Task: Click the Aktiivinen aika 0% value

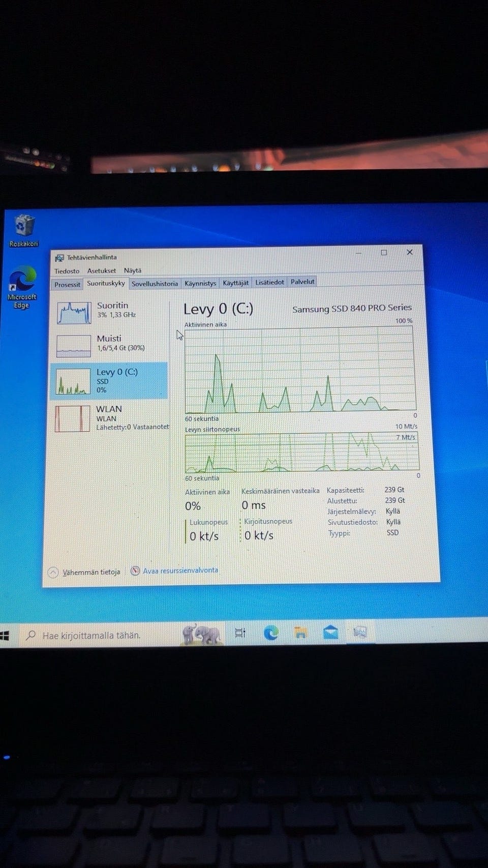Action: (x=193, y=506)
